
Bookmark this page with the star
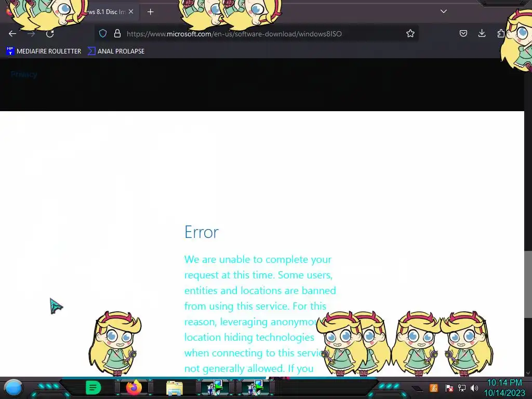pos(410,33)
